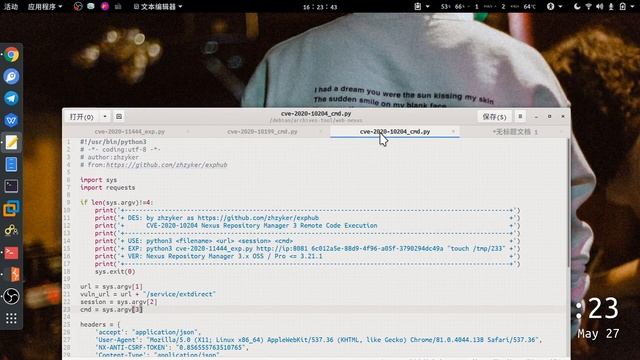Click the 打开(O) open button

click(x=81, y=117)
